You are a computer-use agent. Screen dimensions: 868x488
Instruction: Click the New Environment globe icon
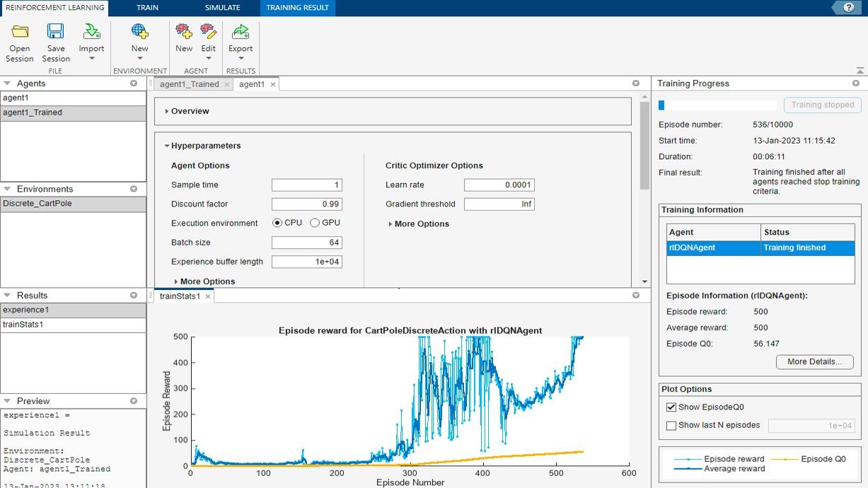pyautogui.click(x=139, y=32)
